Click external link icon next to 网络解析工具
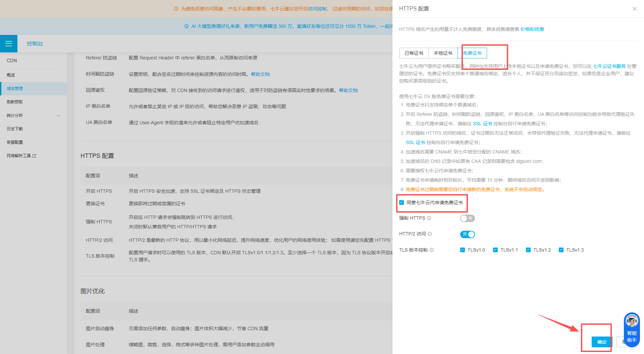Viewport: 644px width, 354px height. pyautogui.click(x=34, y=156)
